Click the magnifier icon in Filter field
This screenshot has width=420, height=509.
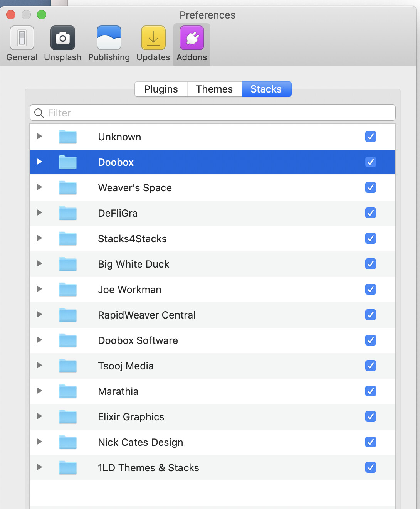click(x=39, y=113)
